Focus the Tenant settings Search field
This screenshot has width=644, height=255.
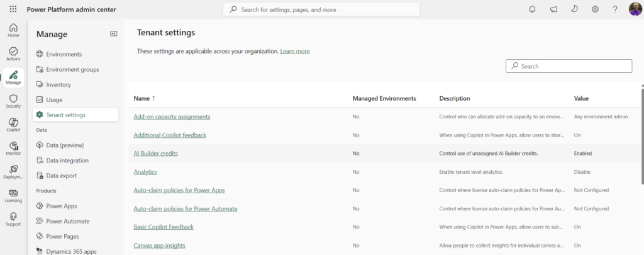click(x=569, y=66)
